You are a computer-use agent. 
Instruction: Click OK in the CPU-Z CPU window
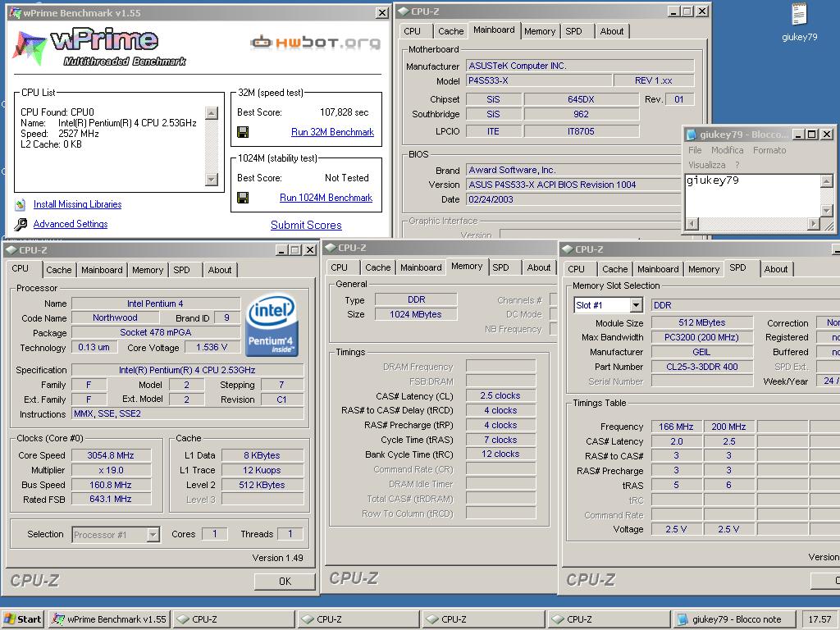click(x=285, y=582)
